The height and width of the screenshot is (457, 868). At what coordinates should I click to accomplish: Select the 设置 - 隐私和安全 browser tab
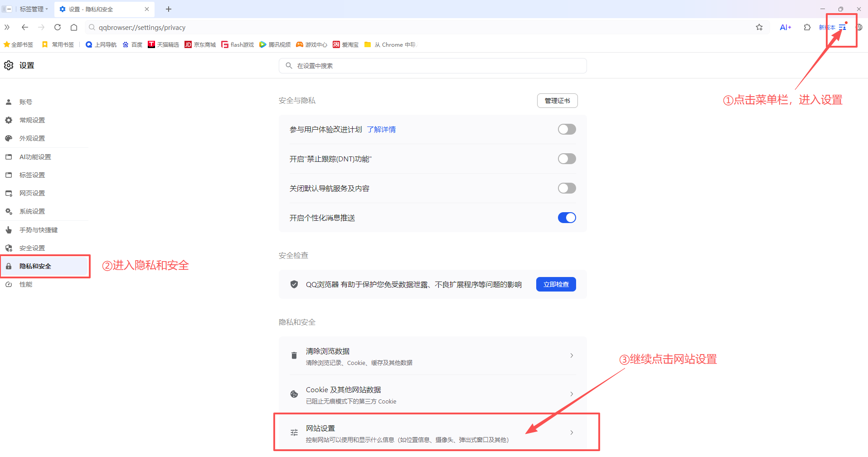click(104, 9)
